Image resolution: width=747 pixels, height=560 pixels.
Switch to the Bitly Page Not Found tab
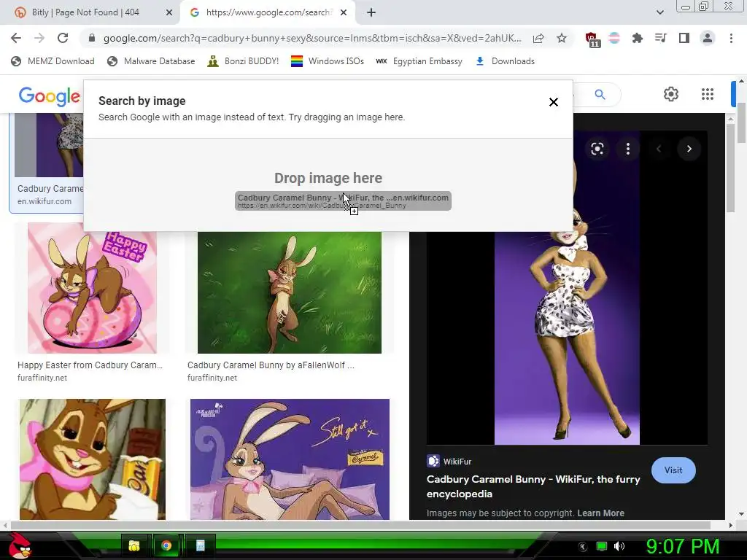(x=90, y=13)
